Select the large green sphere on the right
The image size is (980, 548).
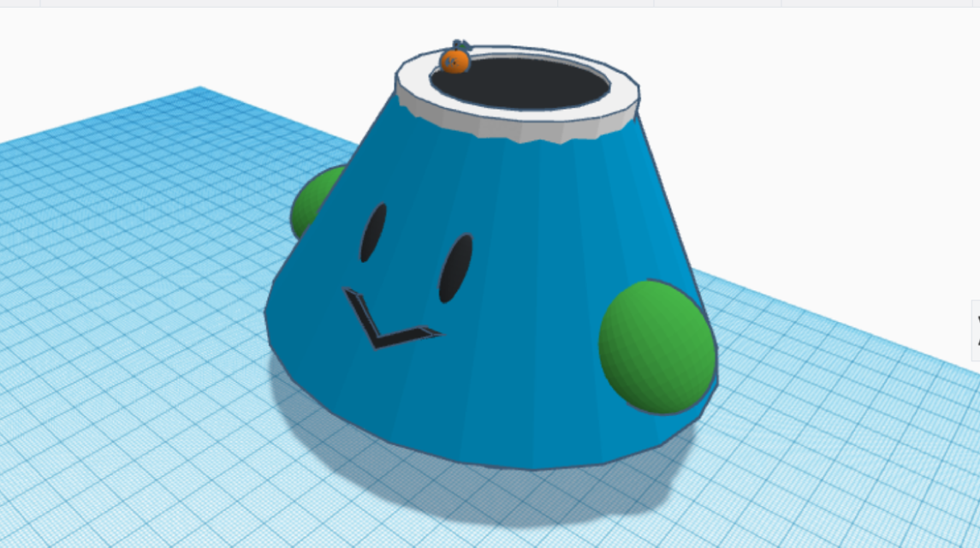(655, 346)
